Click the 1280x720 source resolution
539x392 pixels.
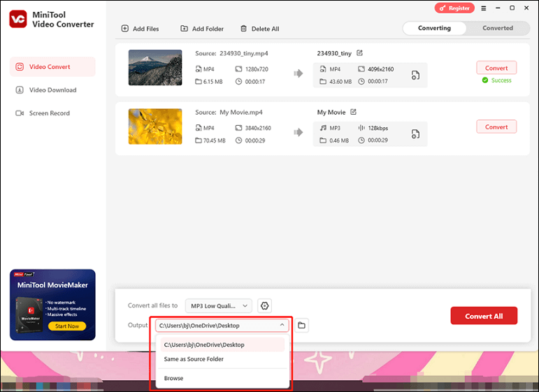257,69
